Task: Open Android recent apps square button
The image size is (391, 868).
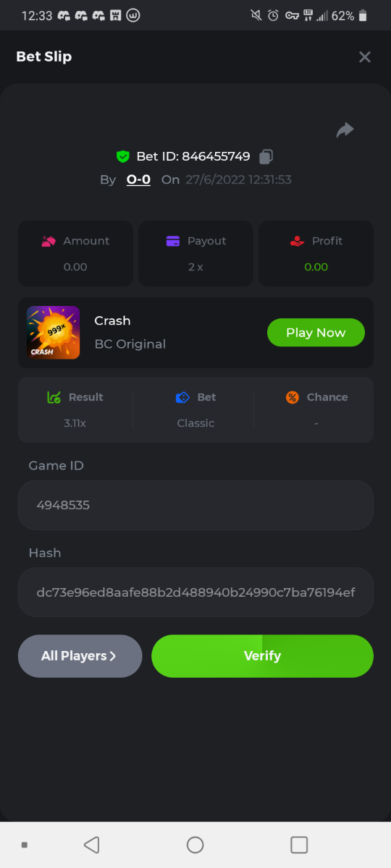Action: (299, 845)
